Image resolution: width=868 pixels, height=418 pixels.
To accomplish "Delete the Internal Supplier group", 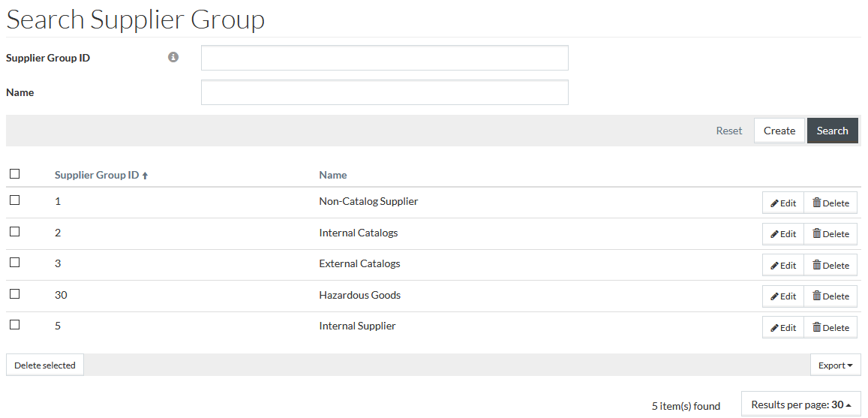I will tap(830, 327).
